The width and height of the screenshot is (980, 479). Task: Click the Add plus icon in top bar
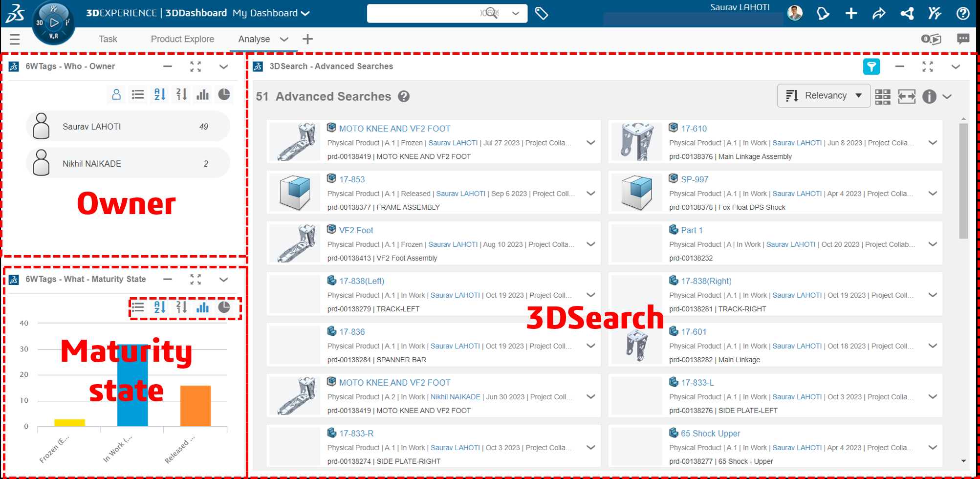pyautogui.click(x=851, y=13)
